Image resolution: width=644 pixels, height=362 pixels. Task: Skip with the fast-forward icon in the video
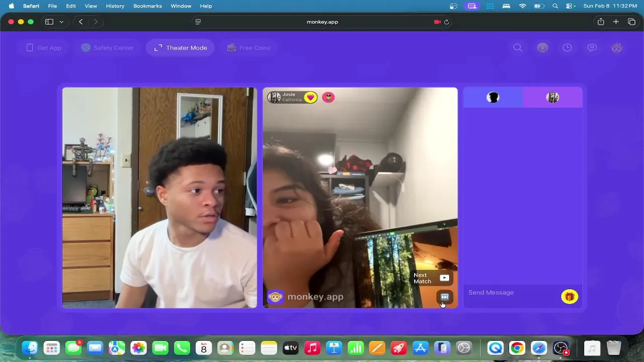(x=444, y=297)
